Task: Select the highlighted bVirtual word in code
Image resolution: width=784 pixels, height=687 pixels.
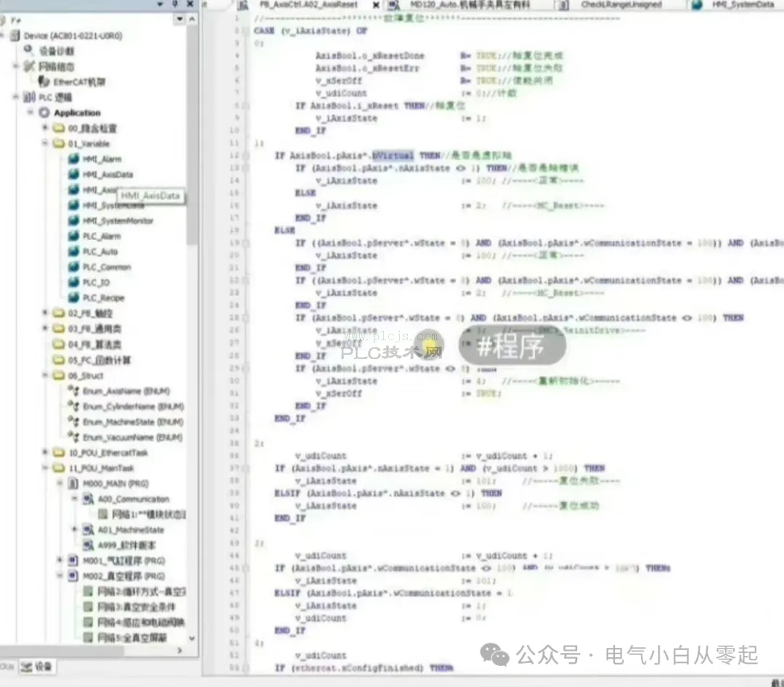Action: pyautogui.click(x=393, y=155)
